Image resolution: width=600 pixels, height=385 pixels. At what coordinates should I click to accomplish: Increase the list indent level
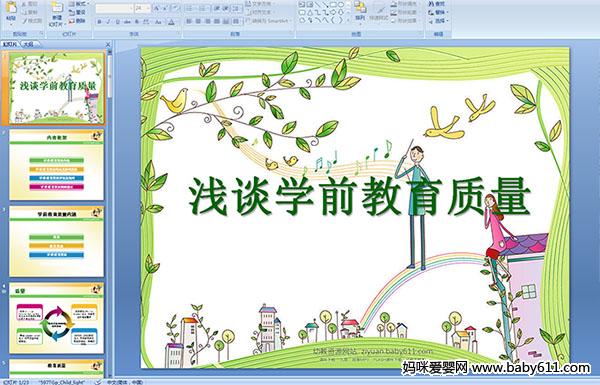coord(226,8)
